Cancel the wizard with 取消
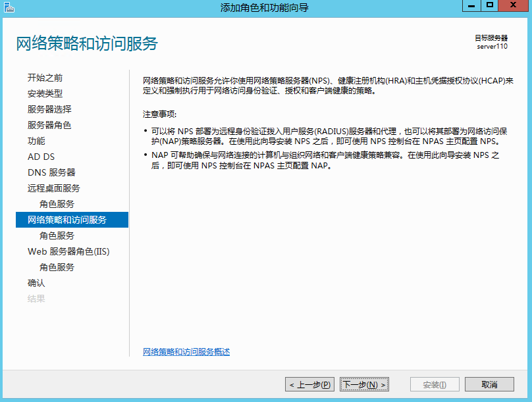 tap(489, 384)
